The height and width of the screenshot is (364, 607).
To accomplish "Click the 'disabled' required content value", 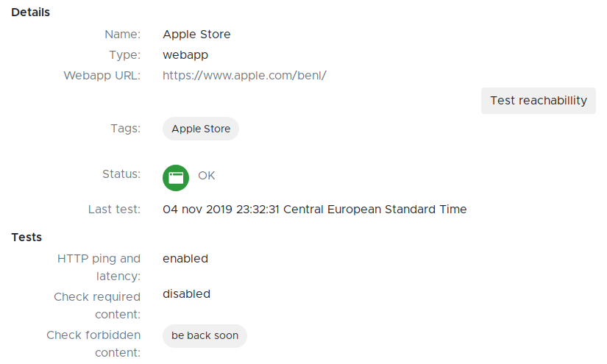I will pos(186,293).
